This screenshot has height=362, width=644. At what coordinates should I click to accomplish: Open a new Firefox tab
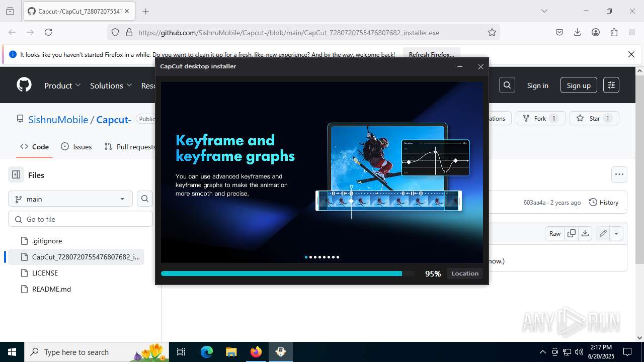coord(145,11)
